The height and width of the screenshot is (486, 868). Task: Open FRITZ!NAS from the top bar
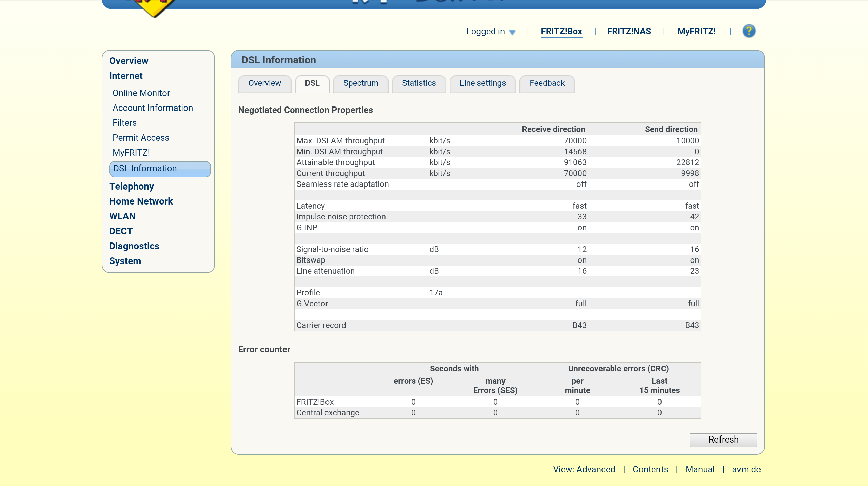click(x=629, y=31)
